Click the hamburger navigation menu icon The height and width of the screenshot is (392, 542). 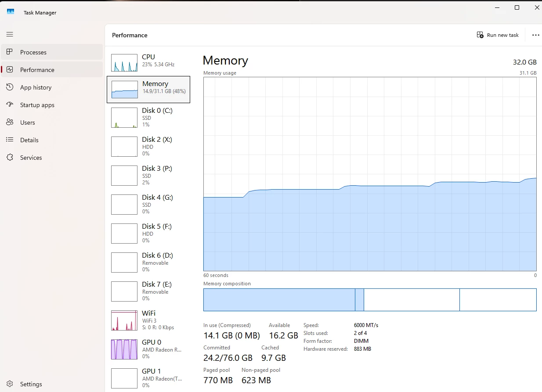10,34
